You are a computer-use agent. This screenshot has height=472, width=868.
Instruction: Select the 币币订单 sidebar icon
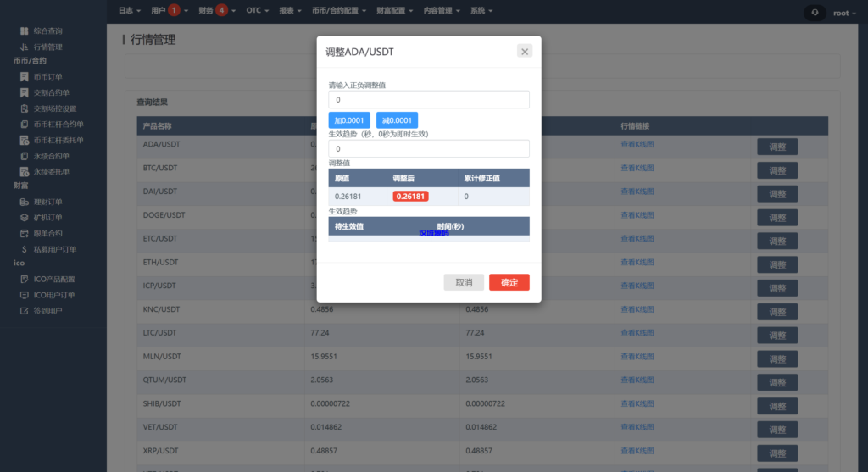(24, 77)
